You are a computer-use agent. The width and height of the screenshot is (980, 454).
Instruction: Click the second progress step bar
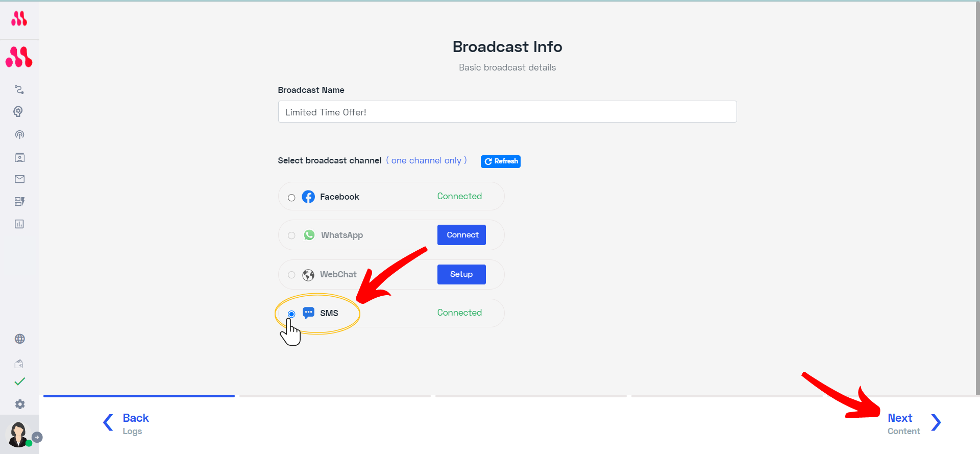tap(335, 396)
